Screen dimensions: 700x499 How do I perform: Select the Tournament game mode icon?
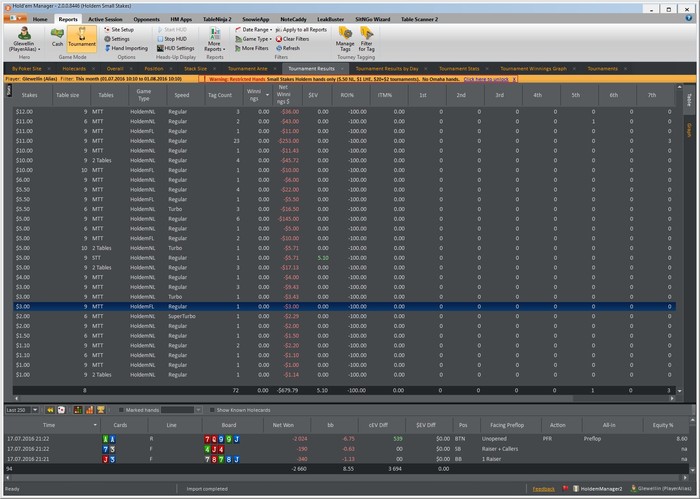click(82, 37)
